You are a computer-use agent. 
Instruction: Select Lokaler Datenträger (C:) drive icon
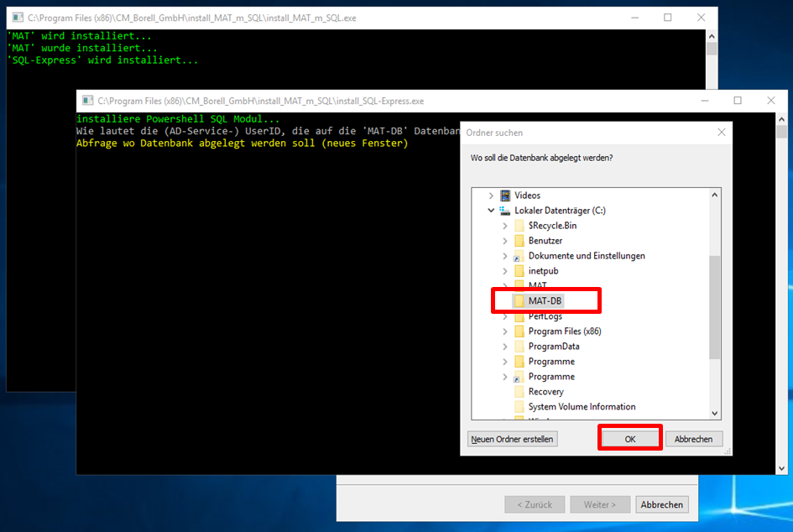tap(504, 211)
